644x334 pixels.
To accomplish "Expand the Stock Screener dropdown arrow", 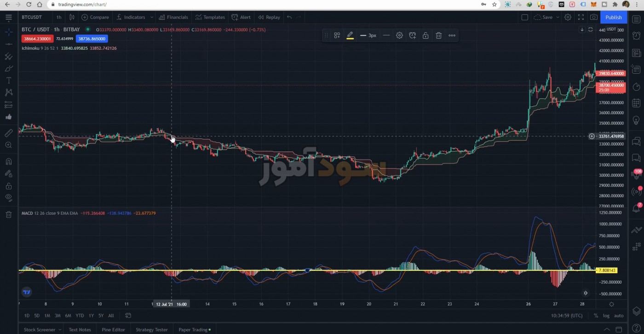I will click(x=60, y=329).
